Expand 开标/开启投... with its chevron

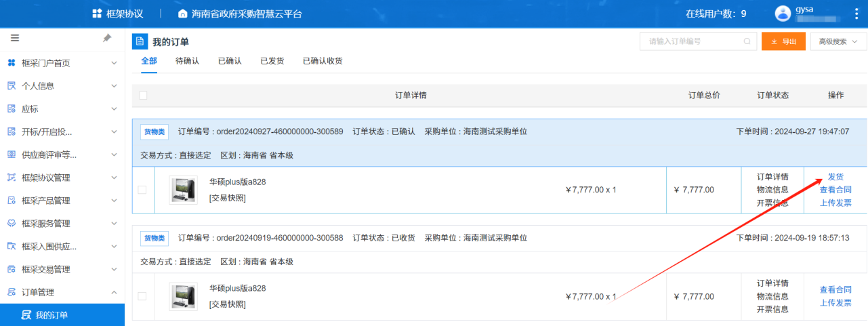tap(114, 131)
